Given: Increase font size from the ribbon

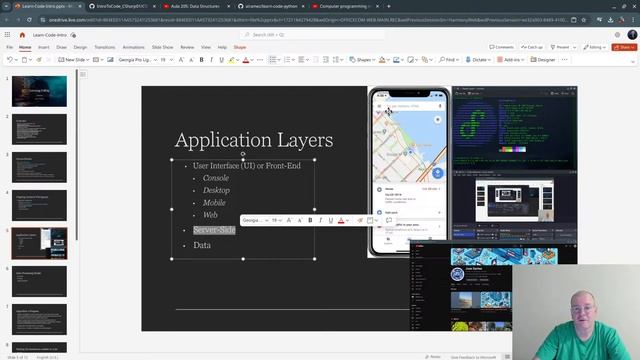Looking at the screenshot, I should [181, 60].
